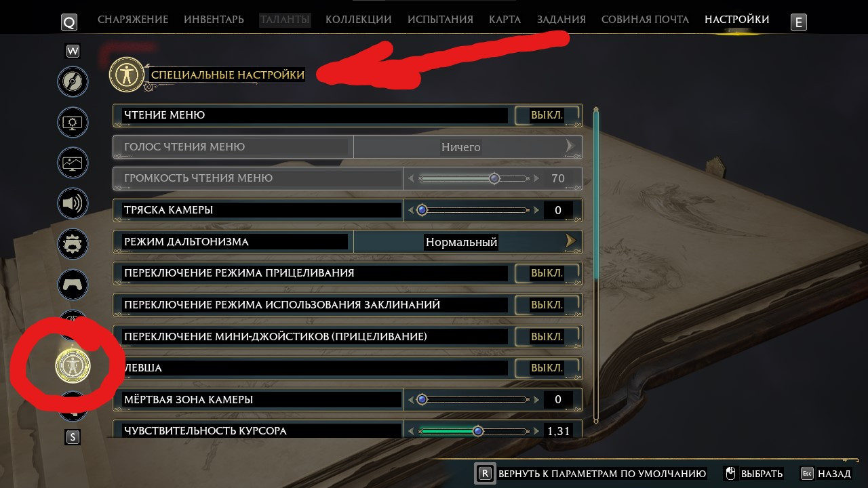Select the accessibility figure sidebar icon
Screen dimensions: 868x488
point(73,365)
